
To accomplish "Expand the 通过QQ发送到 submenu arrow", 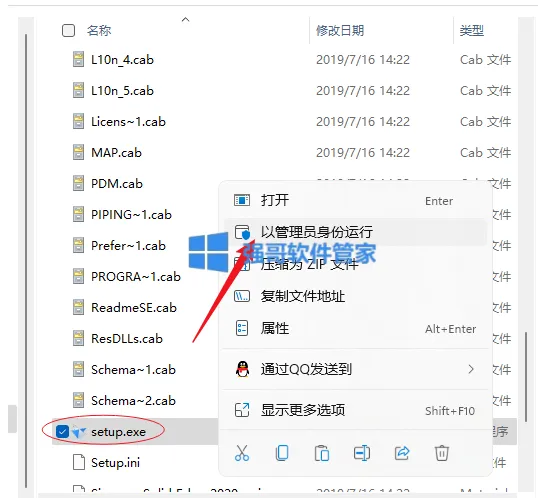I will pyautogui.click(x=471, y=369).
